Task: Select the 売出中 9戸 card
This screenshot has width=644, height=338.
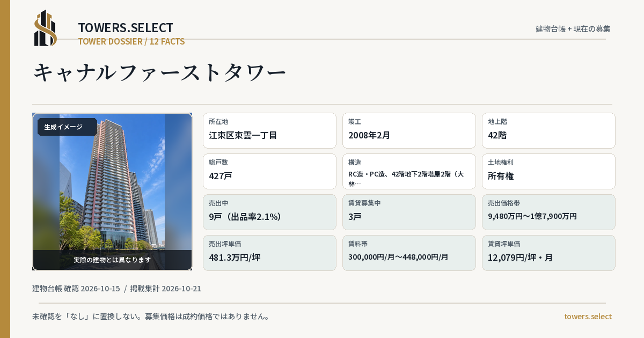Action: point(269,212)
